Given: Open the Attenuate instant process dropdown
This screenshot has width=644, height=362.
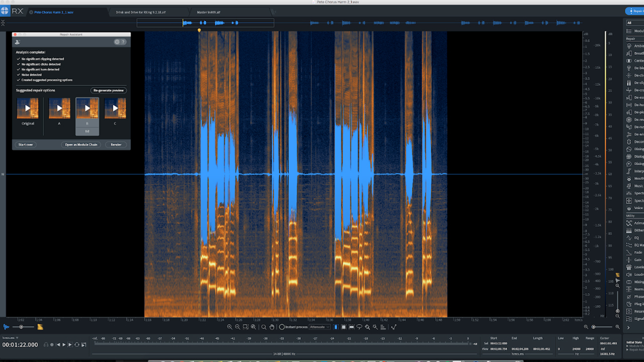Looking at the screenshot, I should (319, 327).
